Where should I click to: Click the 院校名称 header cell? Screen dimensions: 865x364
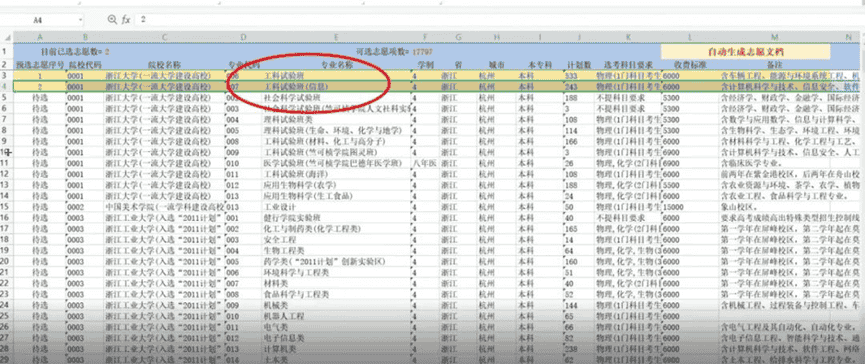[x=164, y=65]
